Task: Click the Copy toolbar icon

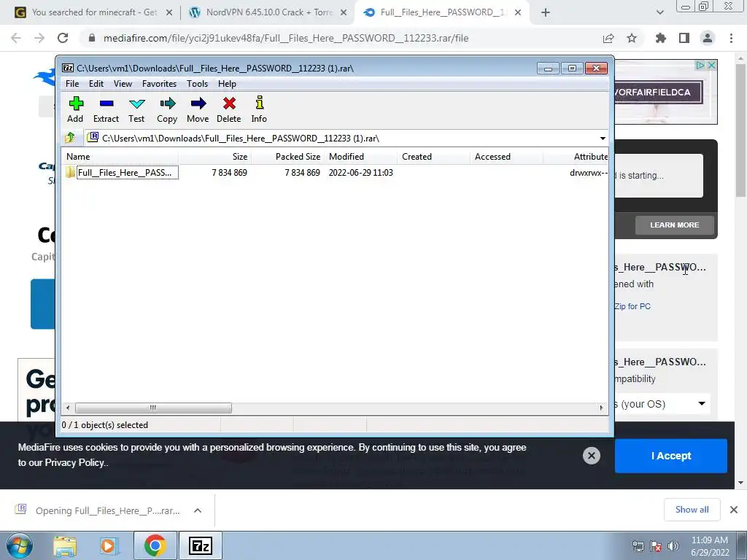Action: tap(167, 109)
